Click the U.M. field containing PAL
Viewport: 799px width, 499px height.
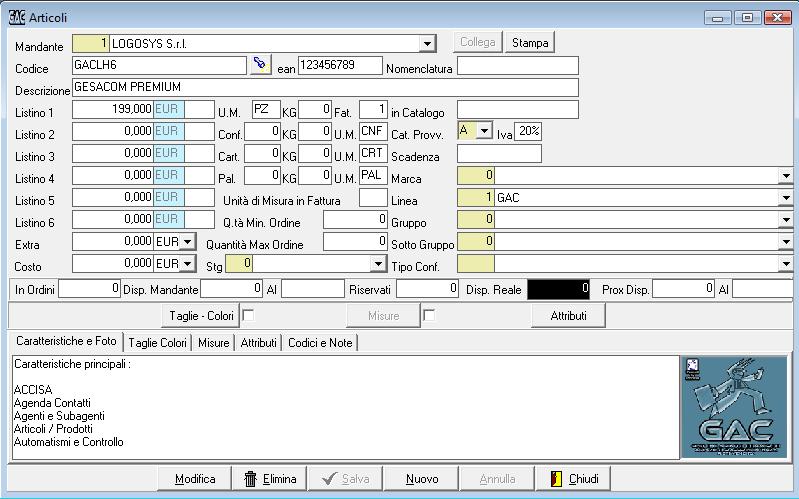[x=374, y=175]
